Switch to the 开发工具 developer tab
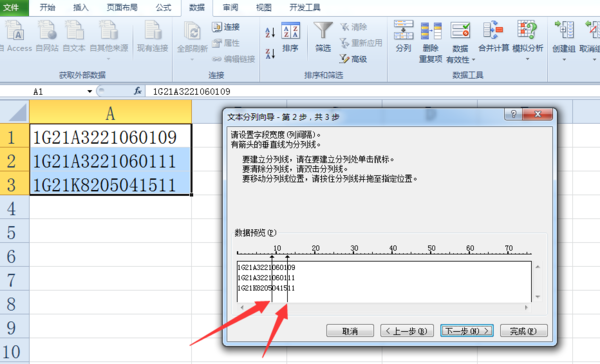Viewport: 600px width, 364px height. point(305,7)
